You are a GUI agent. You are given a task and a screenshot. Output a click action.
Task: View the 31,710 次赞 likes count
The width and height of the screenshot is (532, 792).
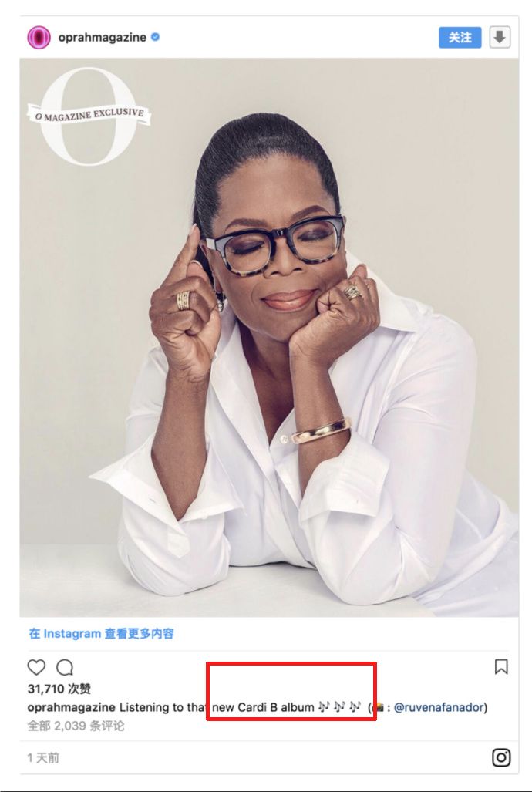pyautogui.click(x=59, y=689)
